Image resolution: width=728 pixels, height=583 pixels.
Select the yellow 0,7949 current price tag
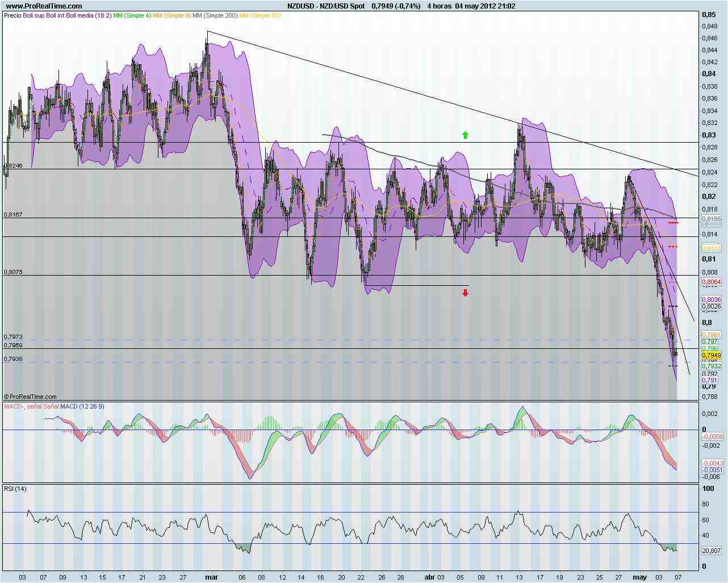point(710,354)
